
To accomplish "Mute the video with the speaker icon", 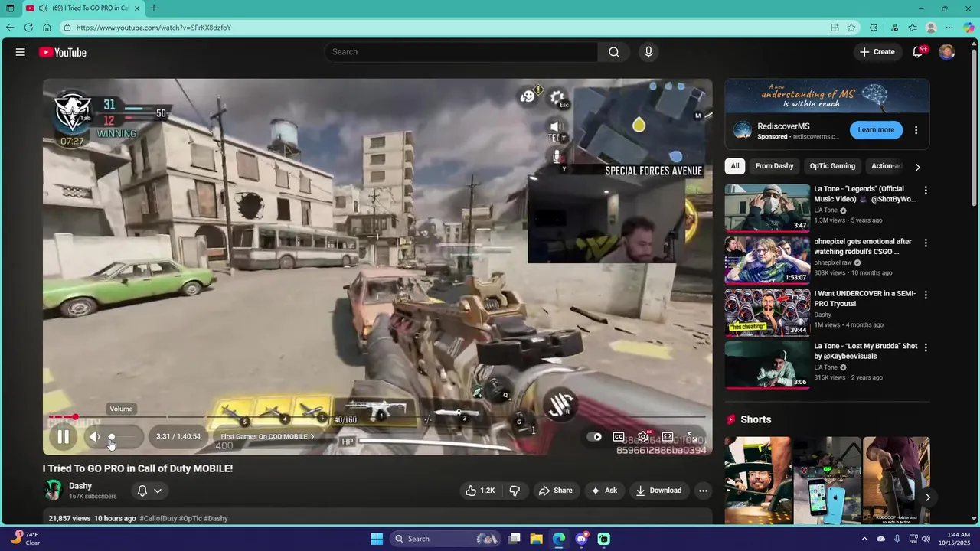I will click(x=95, y=437).
